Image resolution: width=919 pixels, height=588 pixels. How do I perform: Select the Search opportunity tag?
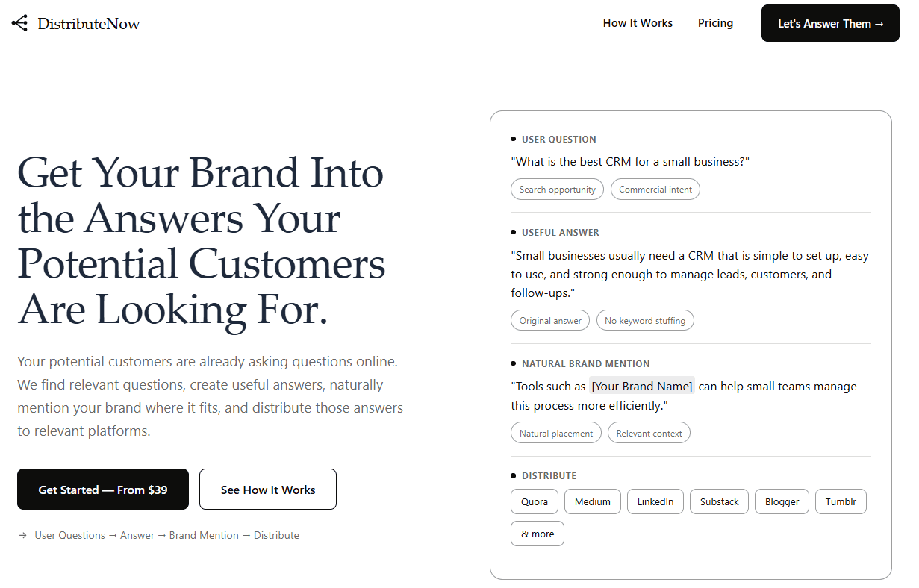click(558, 190)
